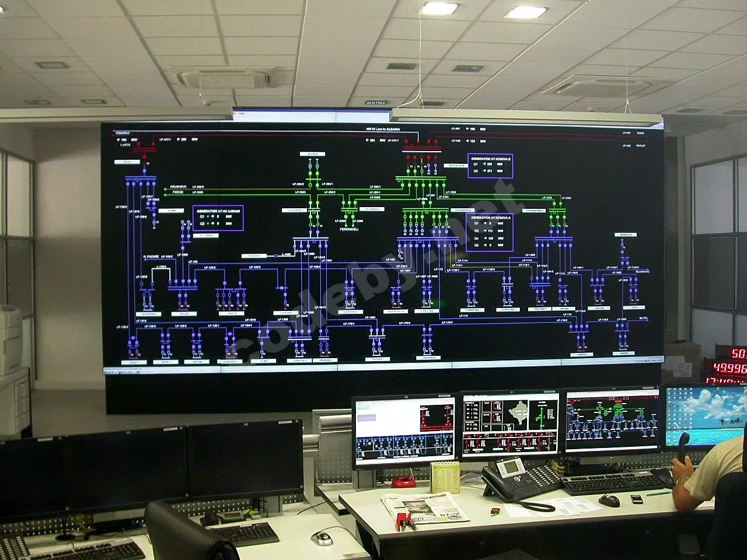Select the LIPJAN station label

[x=564, y=309]
